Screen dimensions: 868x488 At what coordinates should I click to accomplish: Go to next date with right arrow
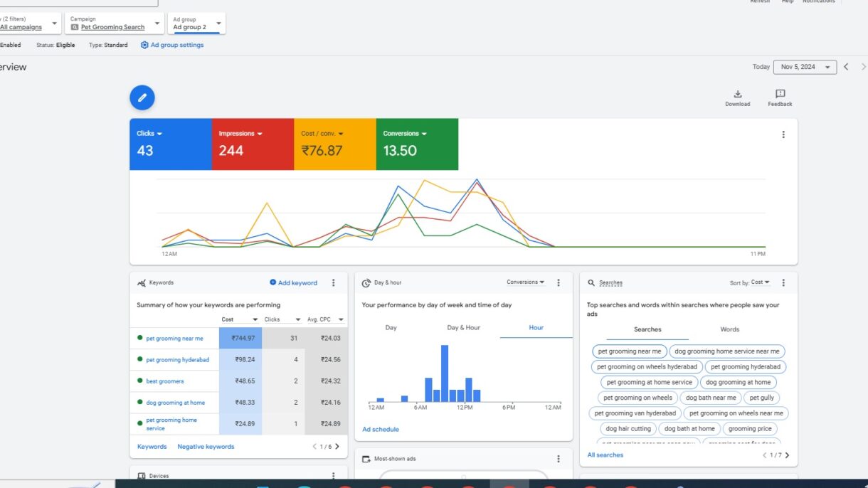point(863,67)
